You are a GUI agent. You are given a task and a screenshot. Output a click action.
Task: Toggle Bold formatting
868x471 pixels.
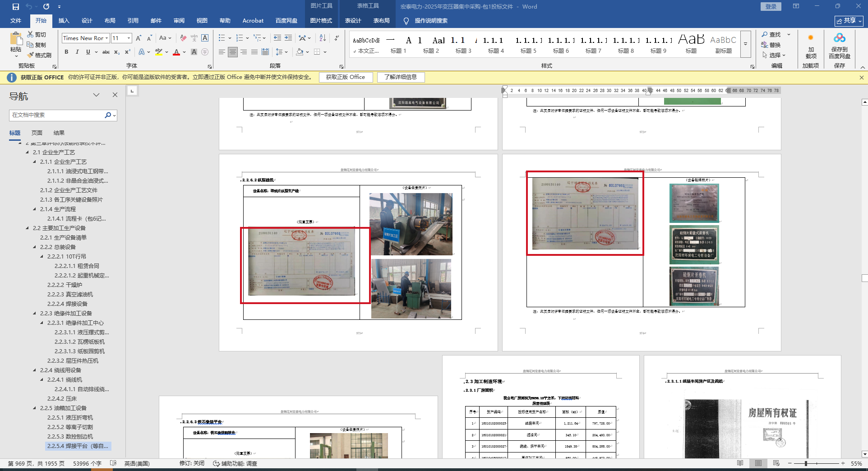click(66, 52)
